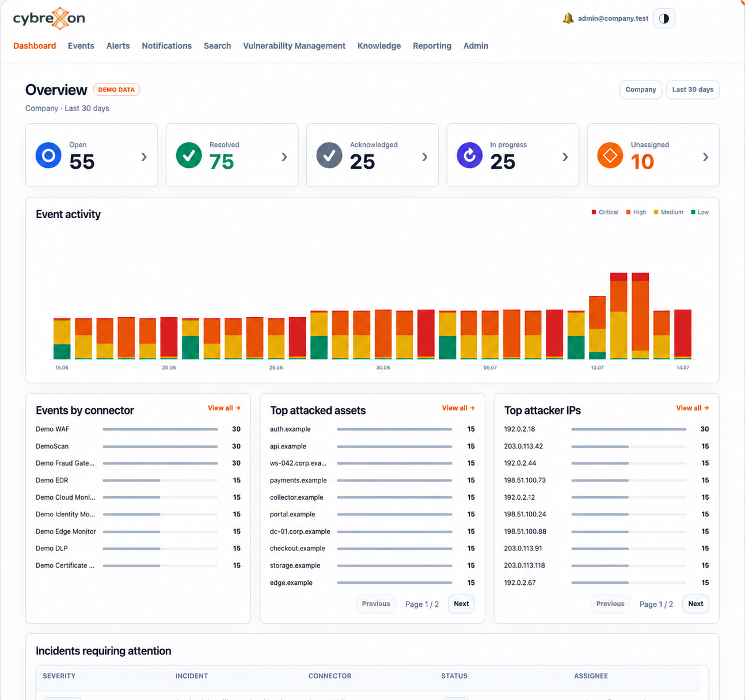This screenshot has width=745, height=700.
Task: Expand the Acknowledged card chevron
Action: point(425,157)
